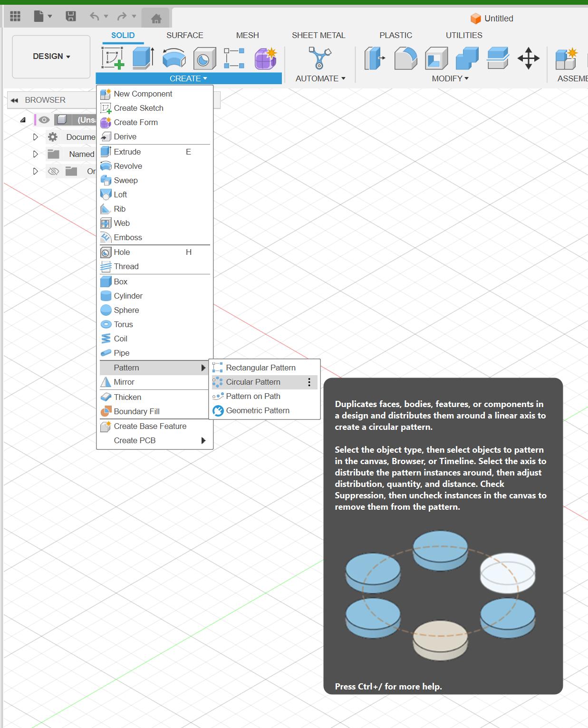Viewport: 588px width, 728px height.
Task: Switch to the Sheet Metal tab
Action: pyautogui.click(x=318, y=35)
